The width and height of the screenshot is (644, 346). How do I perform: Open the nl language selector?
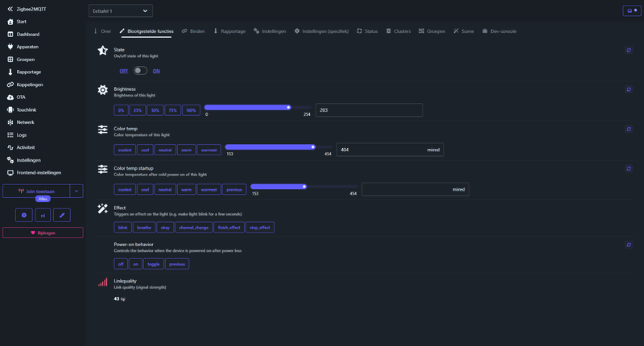[43, 215]
